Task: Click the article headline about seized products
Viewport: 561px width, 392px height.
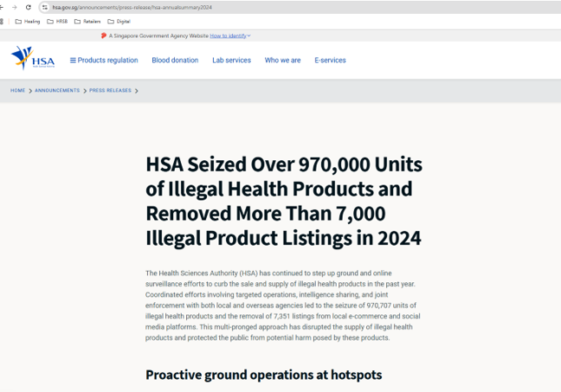Action: [x=284, y=201]
